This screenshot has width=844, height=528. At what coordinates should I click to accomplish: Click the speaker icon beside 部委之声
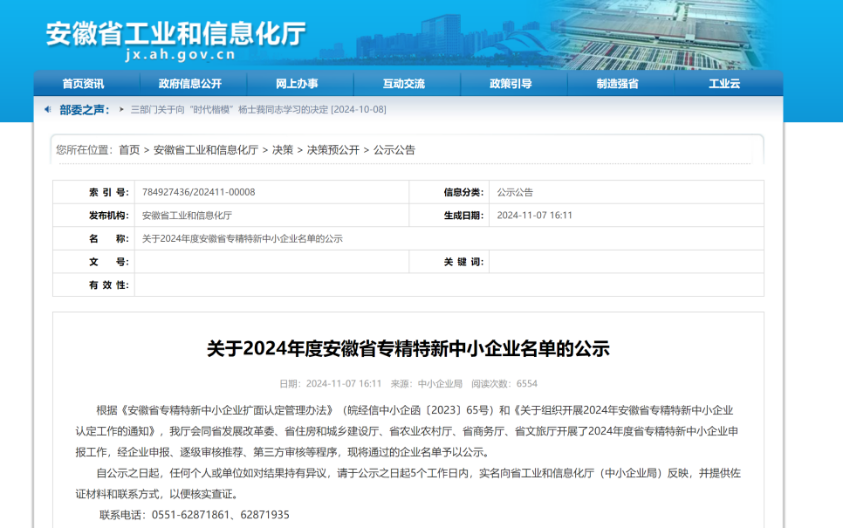point(48,109)
